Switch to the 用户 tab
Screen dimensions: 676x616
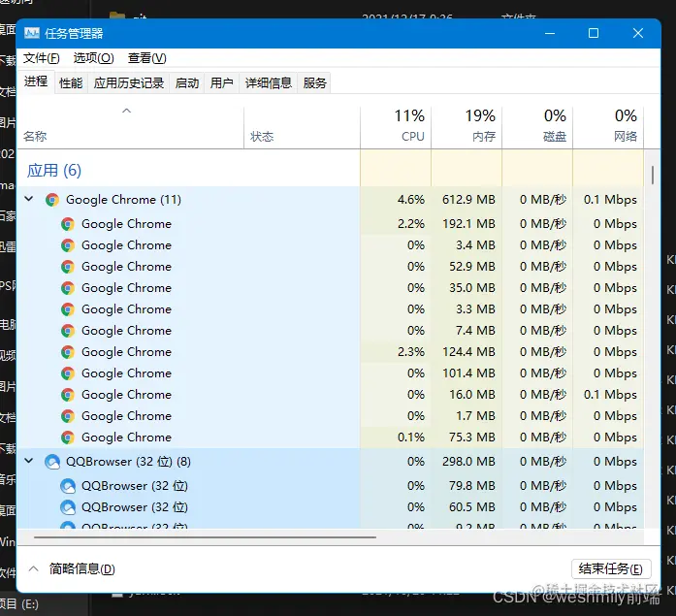[x=221, y=82]
